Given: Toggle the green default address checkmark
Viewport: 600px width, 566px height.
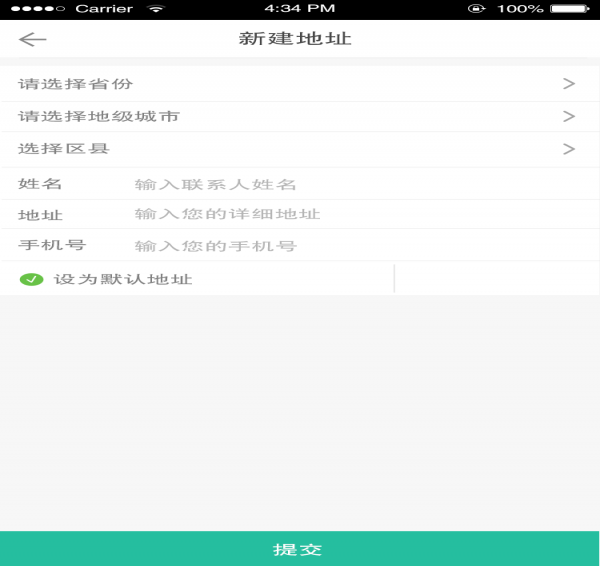Looking at the screenshot, I should tap(31, 279).
